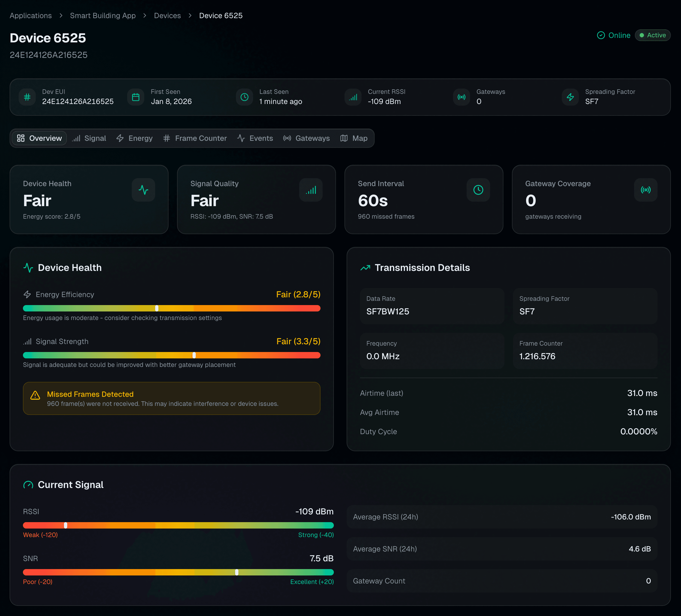
Task: Click the warning triangle in Missed Frames alert
Action: pyautogui.click(x=35, y=395)
